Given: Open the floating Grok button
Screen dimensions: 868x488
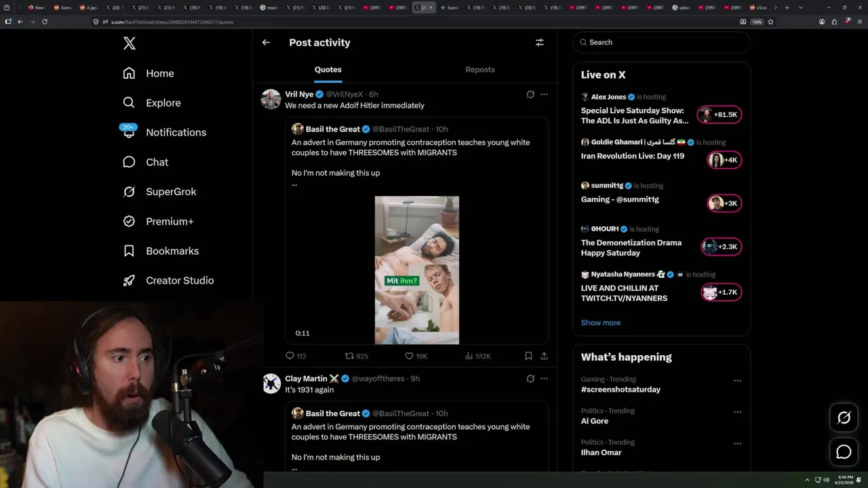Looking at the screenshot, I should pos(844,418).
